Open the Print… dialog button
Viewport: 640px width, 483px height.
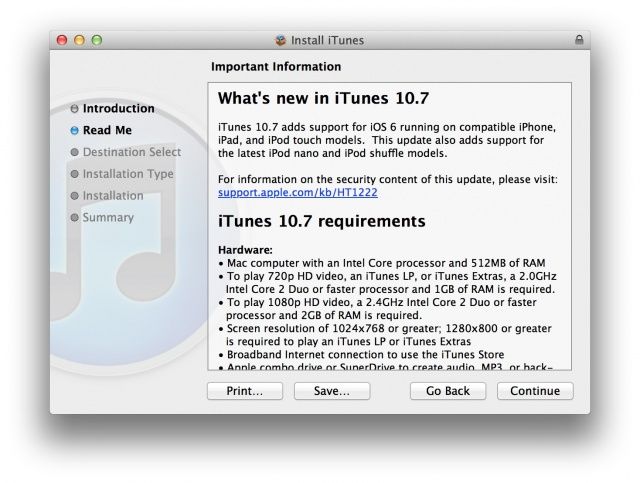245,391
